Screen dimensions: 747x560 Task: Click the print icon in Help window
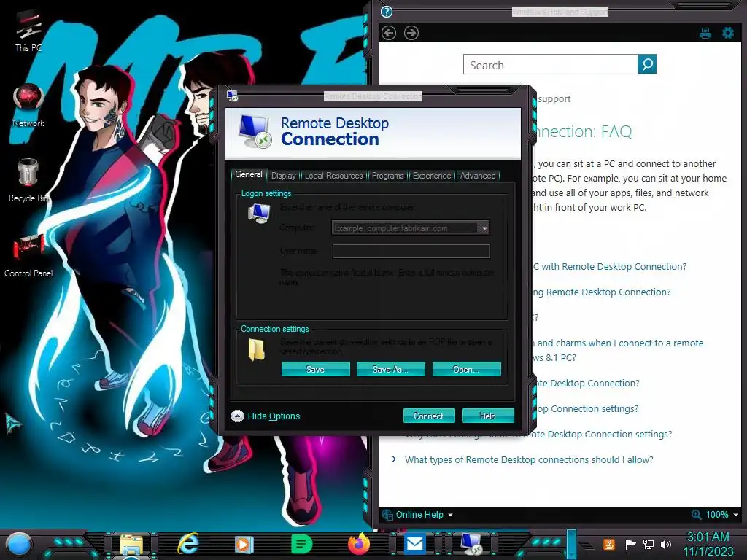click(x=705, y=33)
